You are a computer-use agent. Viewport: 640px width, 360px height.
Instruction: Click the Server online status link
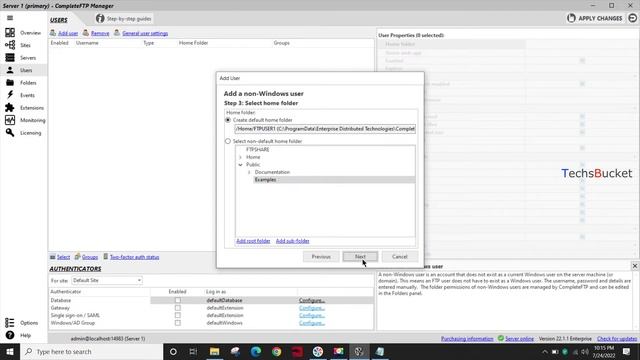pos(519,339)
